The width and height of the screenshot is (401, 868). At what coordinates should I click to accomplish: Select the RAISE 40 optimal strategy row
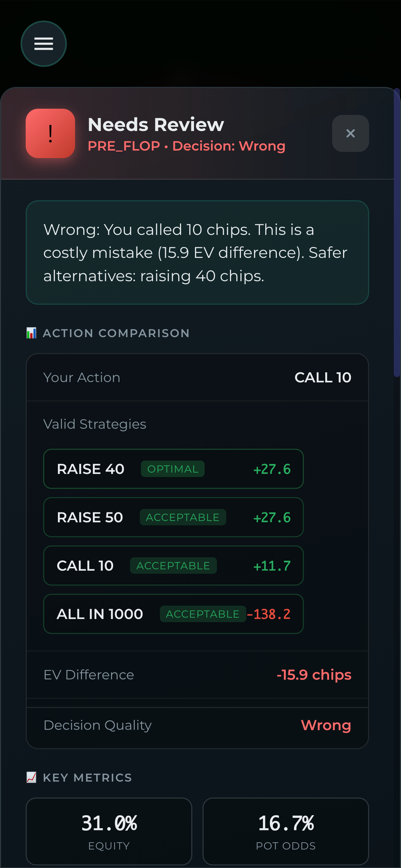click(x=173, y=469)
